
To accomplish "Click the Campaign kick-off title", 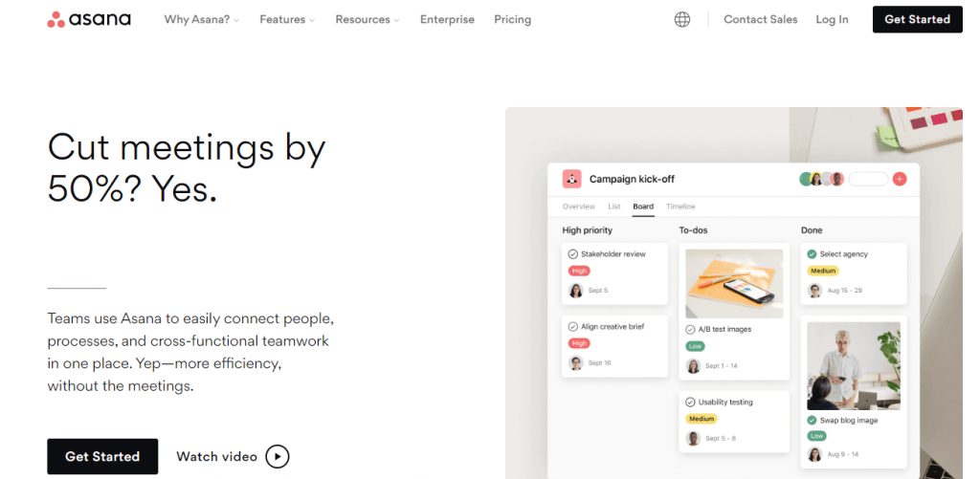I will [x=632, y=179].
